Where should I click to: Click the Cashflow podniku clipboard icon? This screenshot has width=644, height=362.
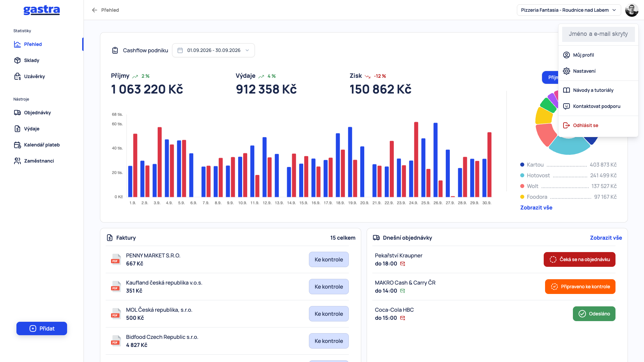[x=115, y=50]
